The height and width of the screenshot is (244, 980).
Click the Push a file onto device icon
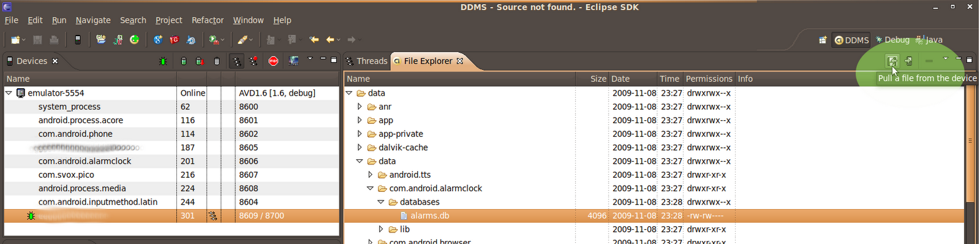909,61
